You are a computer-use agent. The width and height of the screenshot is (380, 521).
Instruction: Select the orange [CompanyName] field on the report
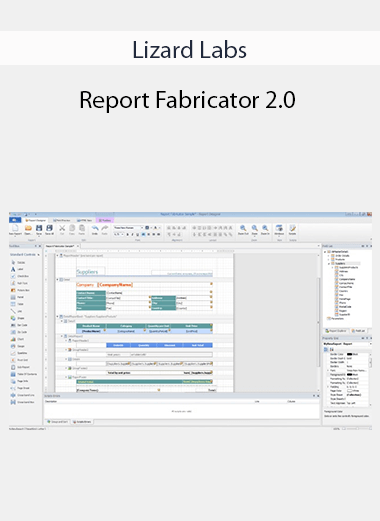pos(115,285)
